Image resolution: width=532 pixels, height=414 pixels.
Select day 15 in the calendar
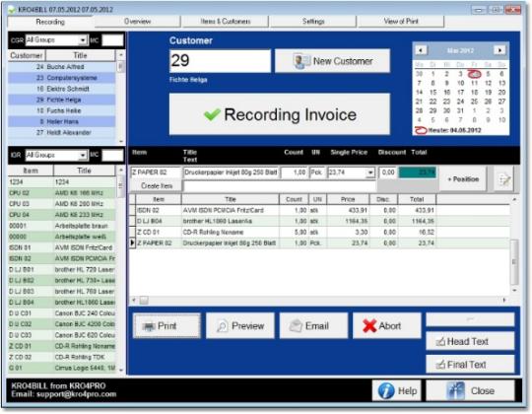[432, 93]
